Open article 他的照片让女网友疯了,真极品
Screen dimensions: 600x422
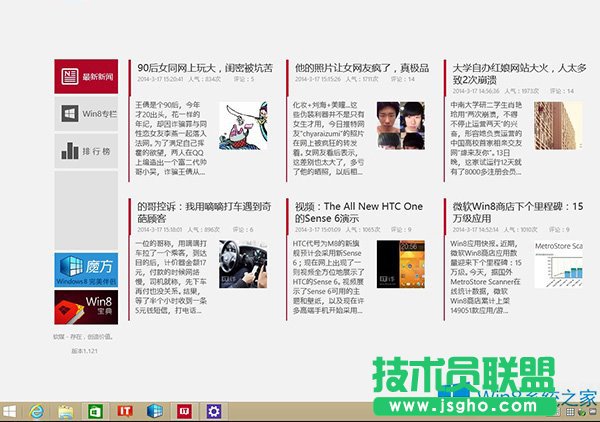(x=362, y=68)
